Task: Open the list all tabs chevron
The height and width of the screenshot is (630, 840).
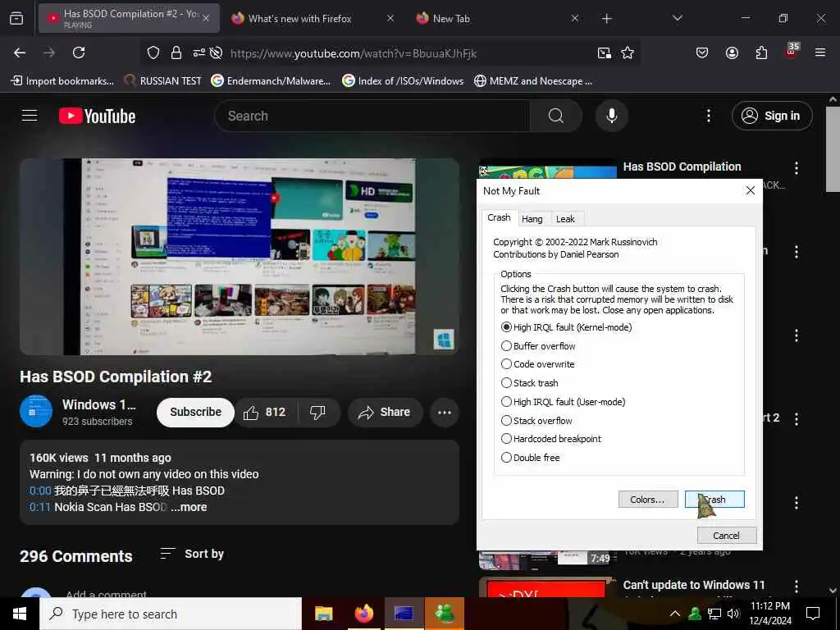Action: point(677,18)
